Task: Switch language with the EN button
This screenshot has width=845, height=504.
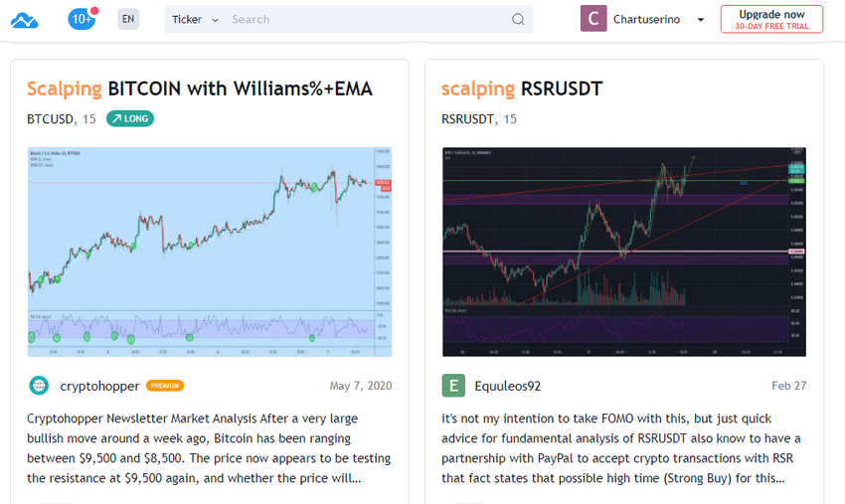Action: (x=128, y=19)
